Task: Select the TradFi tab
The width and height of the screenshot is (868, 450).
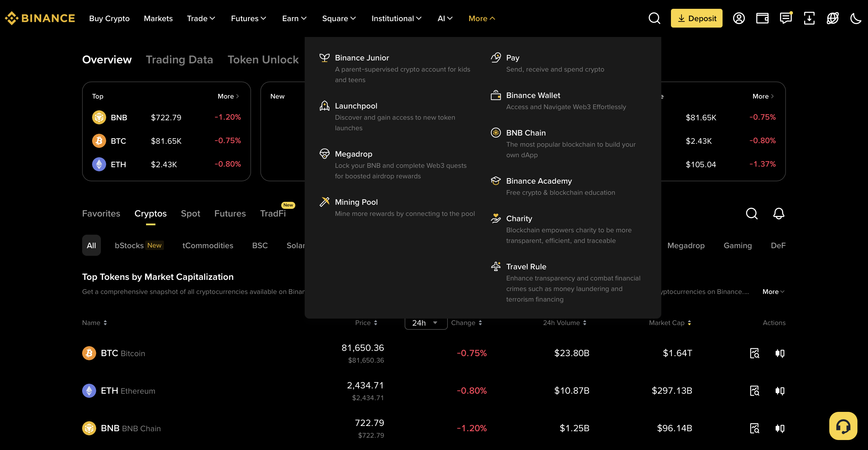Action: click(273, 213)
